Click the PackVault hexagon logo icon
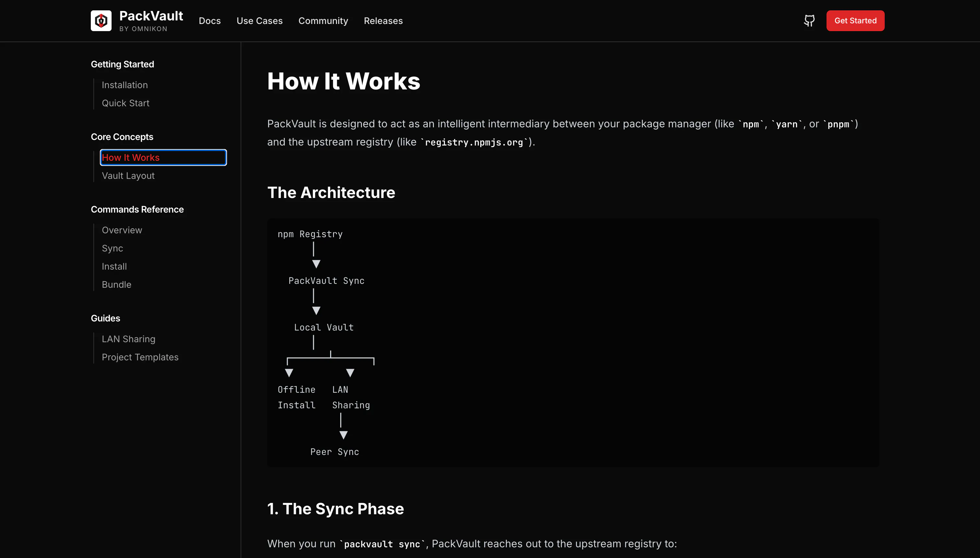The image size is (980, 558). point(101,21)
